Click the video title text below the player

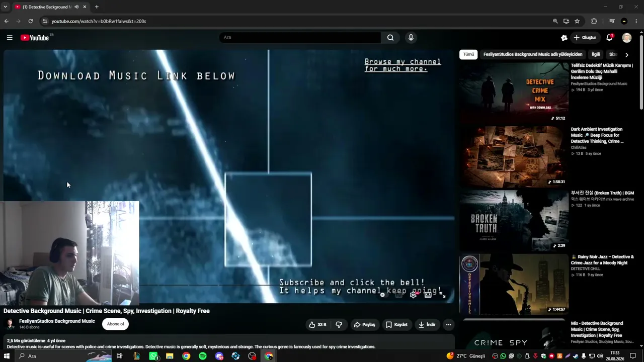[107, 311]
